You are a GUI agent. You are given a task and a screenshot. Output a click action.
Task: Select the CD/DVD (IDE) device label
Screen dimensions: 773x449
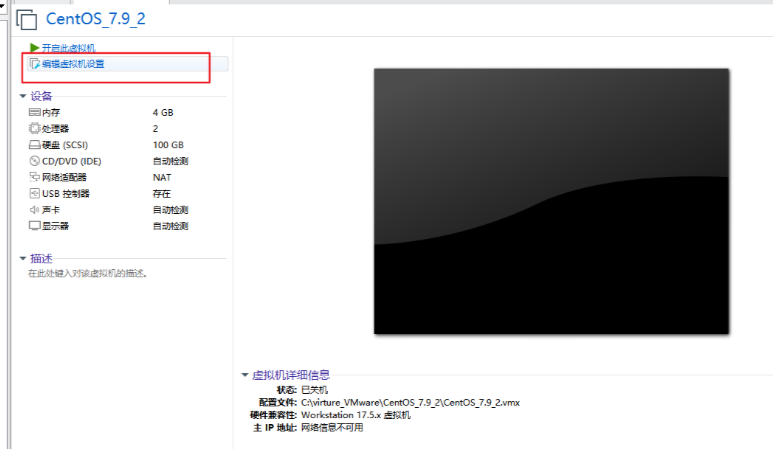pyautogui.click(x=71, y=161)
